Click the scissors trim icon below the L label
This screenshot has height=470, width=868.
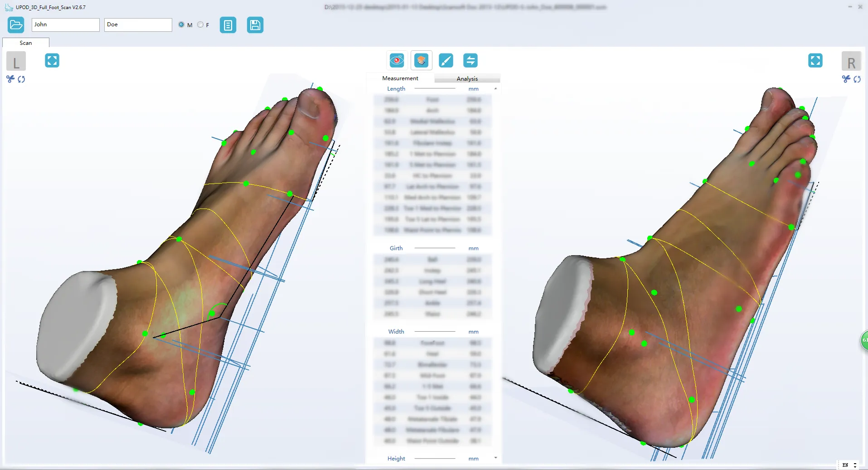click(x=10, y=79)
